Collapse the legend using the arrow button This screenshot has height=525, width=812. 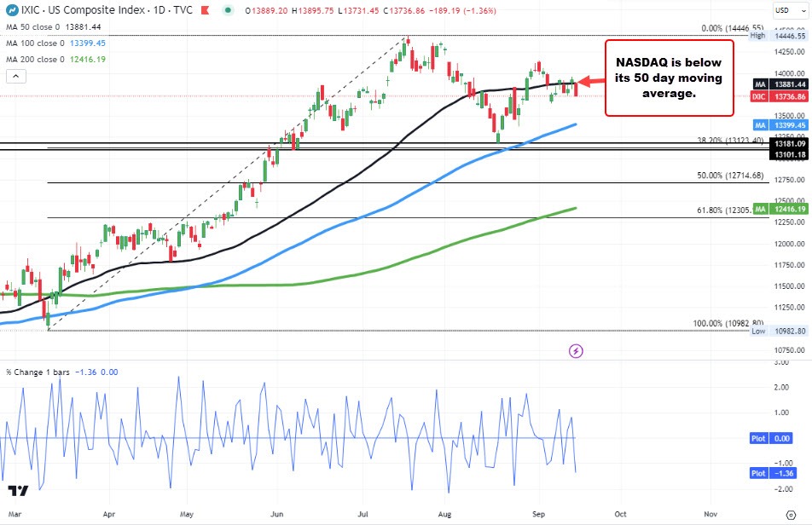(x=14, y=75)
